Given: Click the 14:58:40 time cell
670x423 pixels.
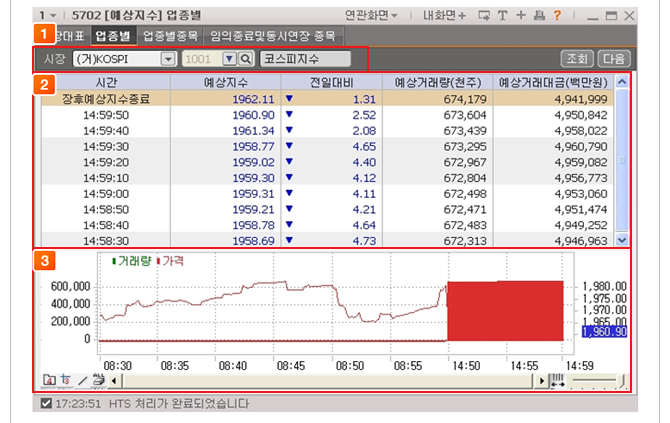Looking at the screenshot, I should [106, 225].
